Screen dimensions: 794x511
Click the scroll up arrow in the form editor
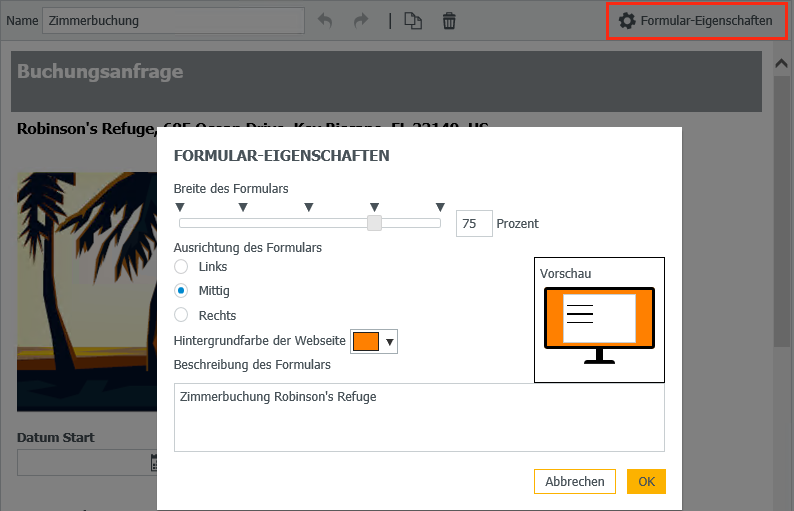pyautogui.click(x=781, y=63)
